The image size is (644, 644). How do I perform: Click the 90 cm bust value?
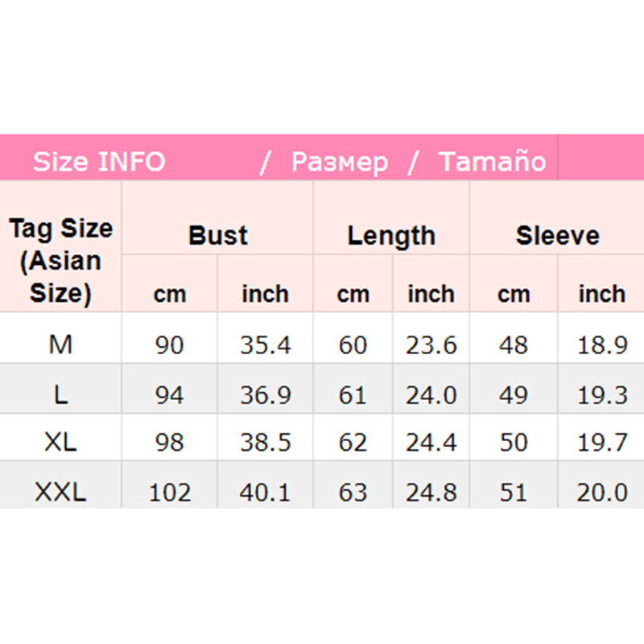point(169,345)
